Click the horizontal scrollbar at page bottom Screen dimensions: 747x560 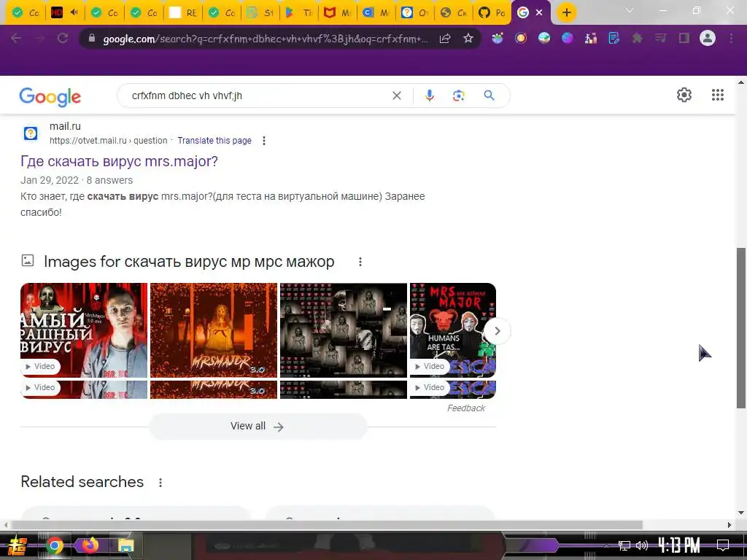[x=326, y=525]
